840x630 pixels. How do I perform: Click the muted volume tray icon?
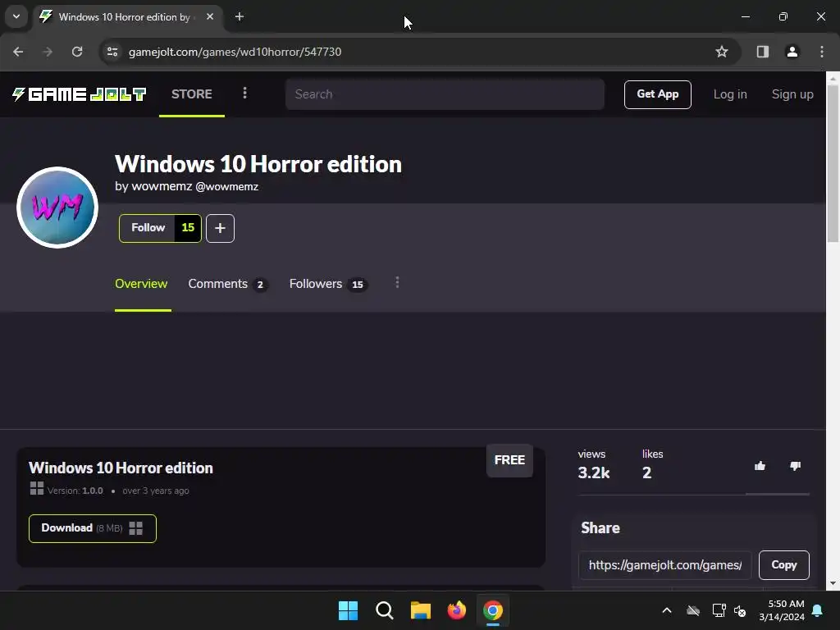coord(740,610)
